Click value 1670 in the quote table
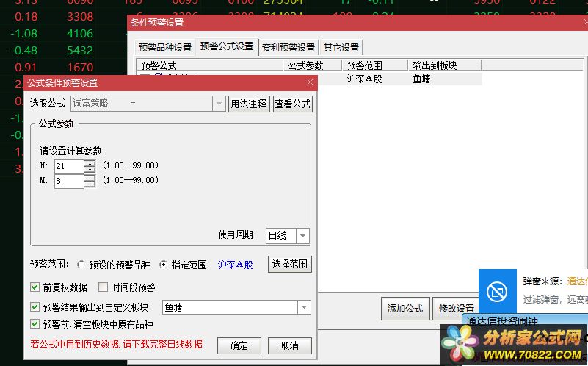The width and height of the screenshot is (588, 366). (80, 67)
